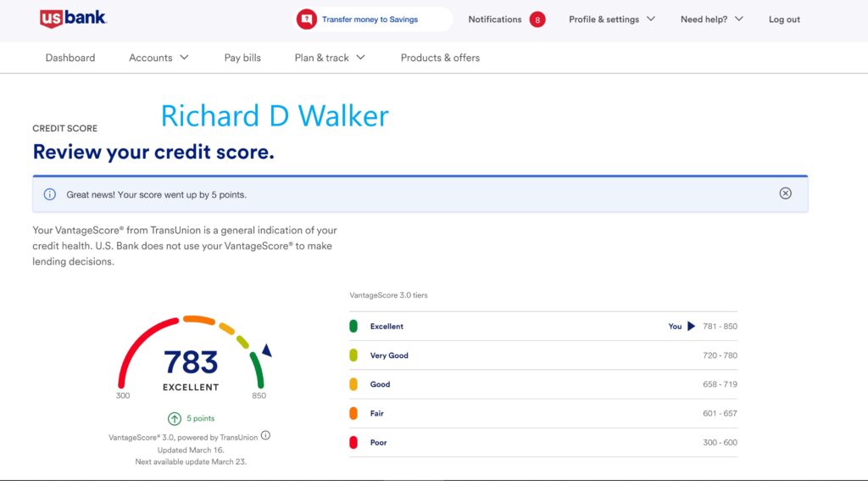This screenshot has width=868, height=481.
Task: Go to the Dashboard tab
Action: 70,58
